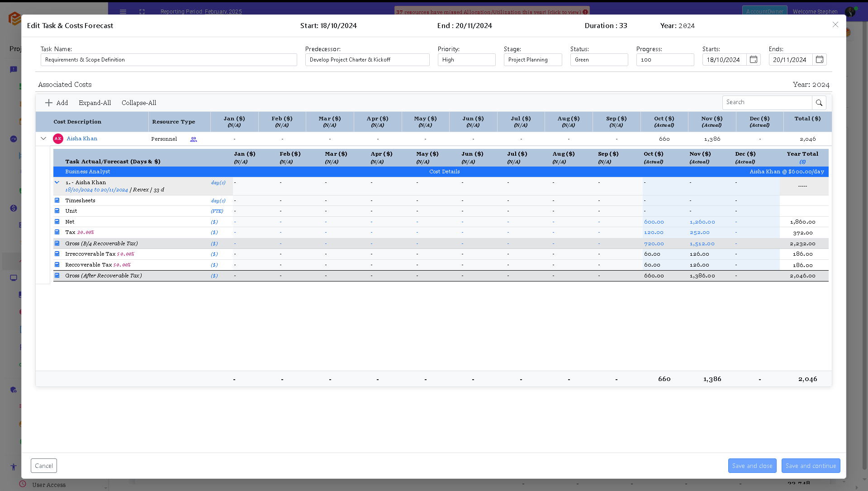This screenshot has width=868, height=491.
Task: Collapse the 1.- Aisha Khan detail row
Action: [57, 182]
